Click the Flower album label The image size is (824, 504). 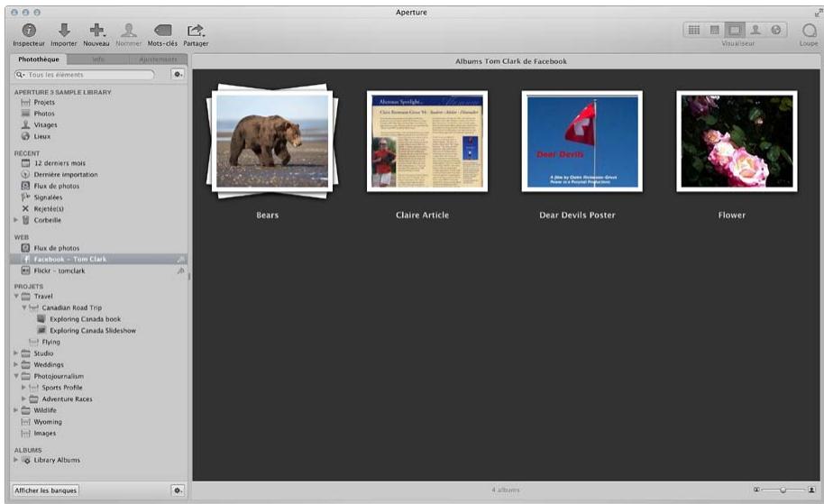pyautogui.click(x=731, y=215)
